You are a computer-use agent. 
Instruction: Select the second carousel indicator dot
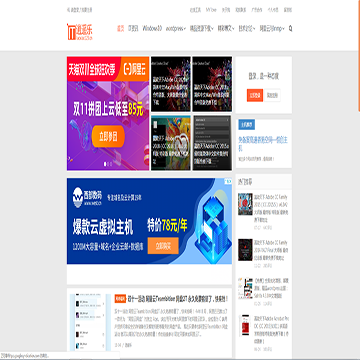click(108, 164)
